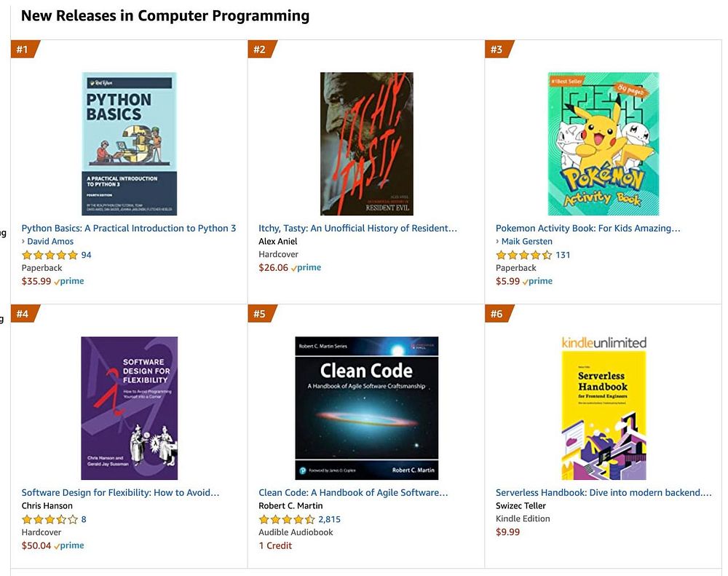The width and height of the screenshot is (728, 576).
Task: Open the Itchy, Tasty book cover image
Action: tap(367, 143)
